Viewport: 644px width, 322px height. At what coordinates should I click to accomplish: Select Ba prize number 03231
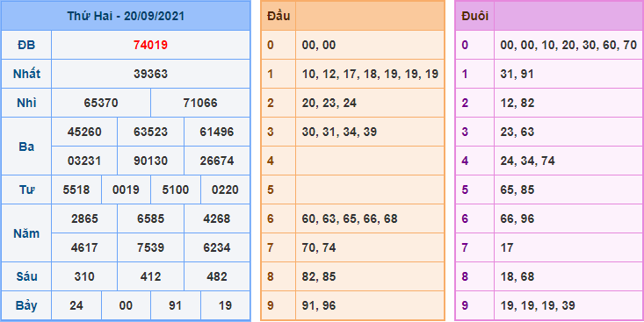(x=84, y=161)
